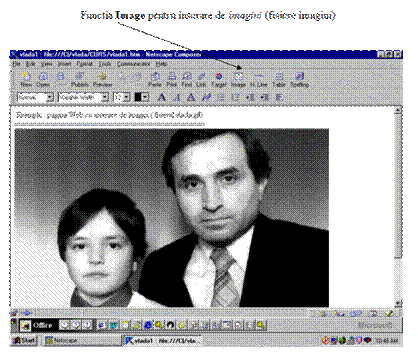Image resolution: width=418 pixels, height=360 pixels.
Task: Open the Insert menu
Action: [64, 63]
